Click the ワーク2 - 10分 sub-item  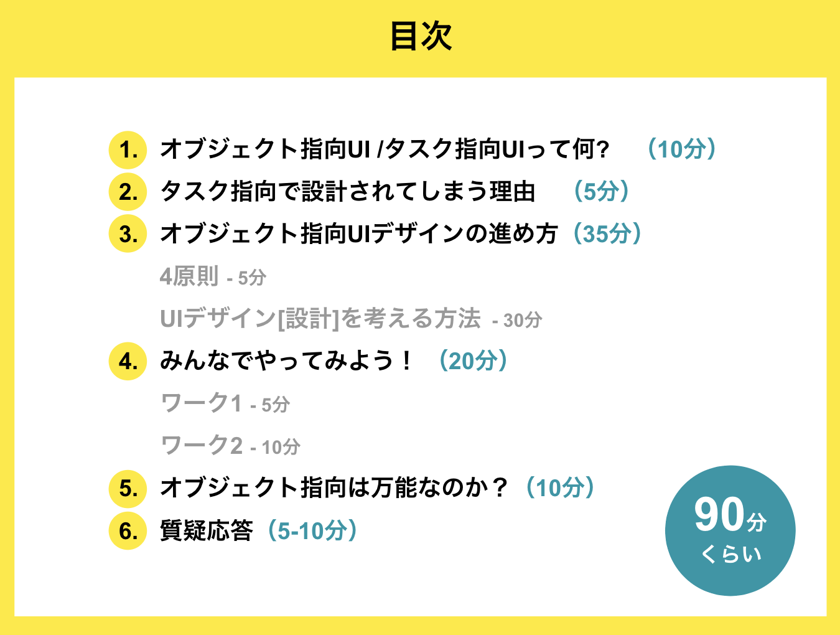tap(230, 446)
